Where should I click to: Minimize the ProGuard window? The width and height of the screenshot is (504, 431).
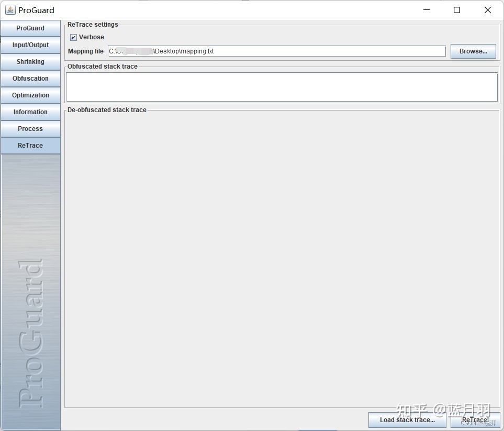click(427, 10)
